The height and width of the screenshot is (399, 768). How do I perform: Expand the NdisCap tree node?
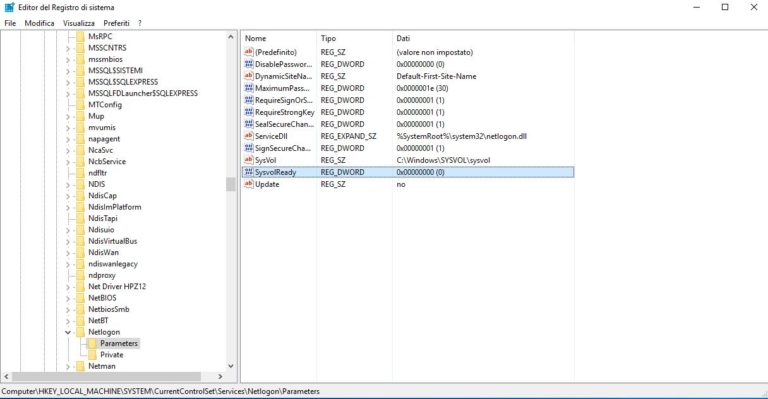click(68, 196)
